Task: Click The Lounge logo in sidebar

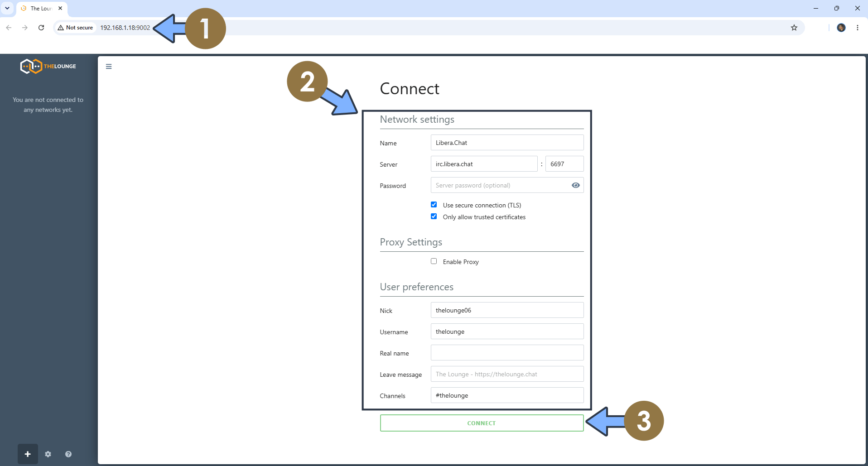Action: tap(48, 66)
